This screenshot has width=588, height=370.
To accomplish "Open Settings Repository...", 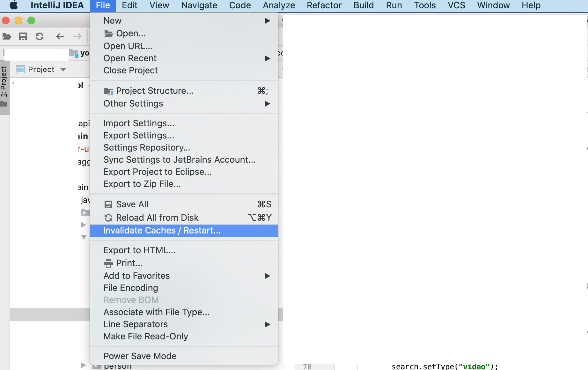I will (184, 148).
